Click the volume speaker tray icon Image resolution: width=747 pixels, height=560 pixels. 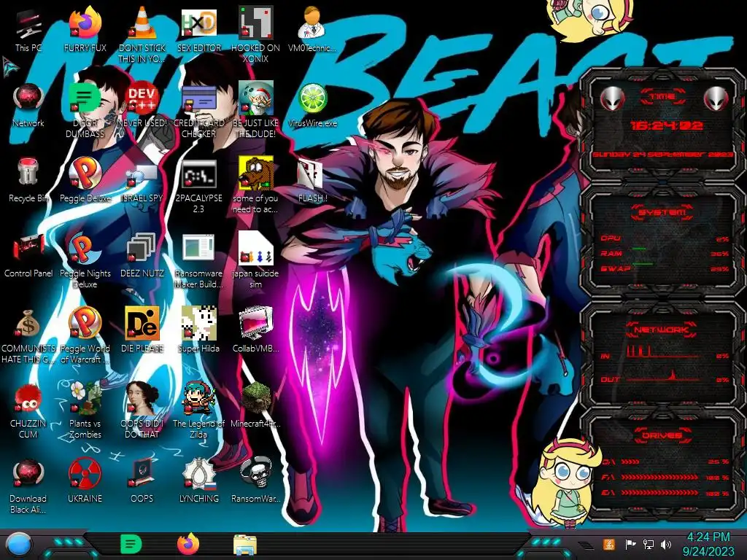pos(666,544)
